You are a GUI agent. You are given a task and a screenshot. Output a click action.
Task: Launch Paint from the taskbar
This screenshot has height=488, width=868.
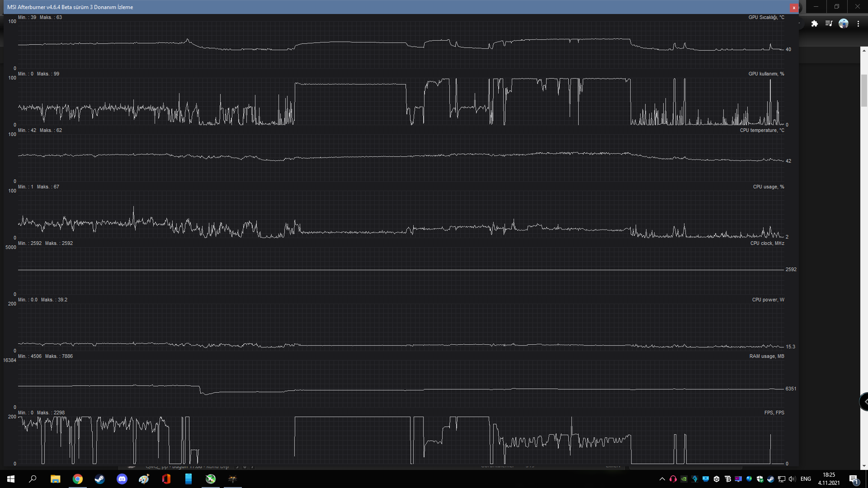[144, 479]
